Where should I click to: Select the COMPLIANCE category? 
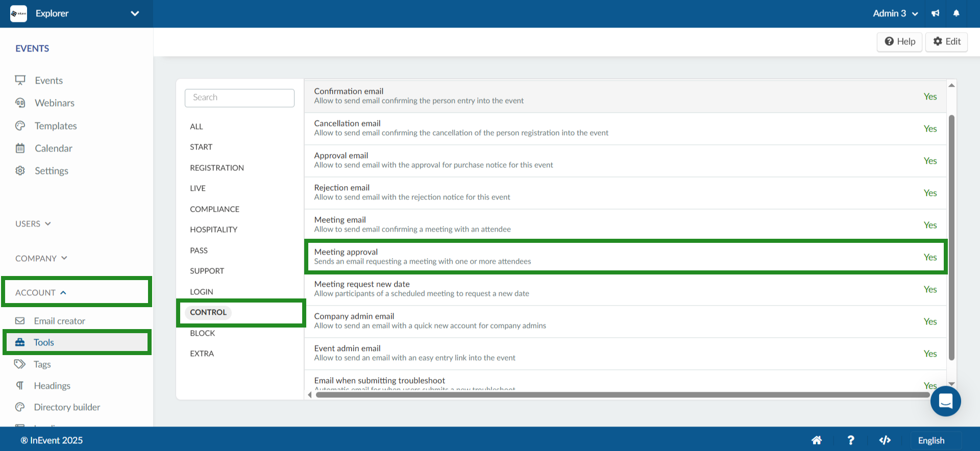214,209
